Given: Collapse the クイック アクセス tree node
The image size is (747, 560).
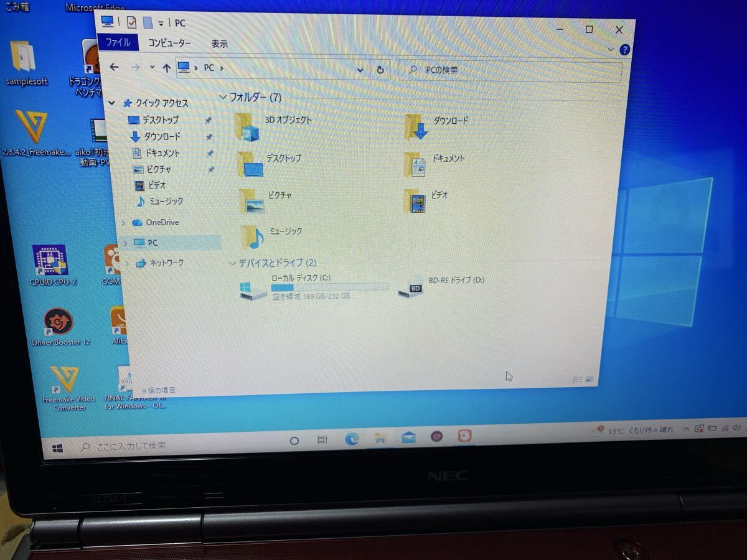Looking at the screenshot, I should pos(112,103).
